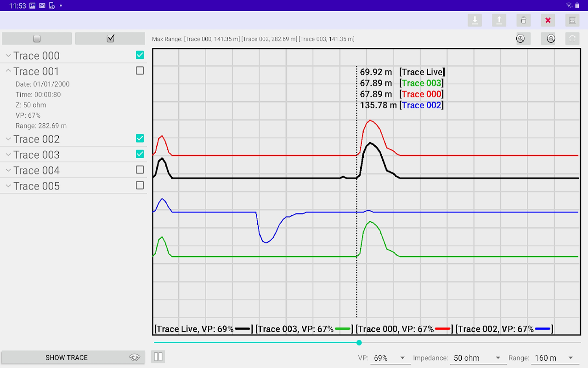Uncheck the Trace 003 checkbox
The image size is (588, 368).
[140, 154]
